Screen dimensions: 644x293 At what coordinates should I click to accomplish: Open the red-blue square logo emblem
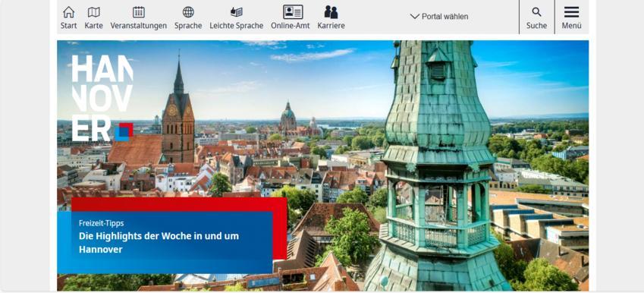point(124,132)
